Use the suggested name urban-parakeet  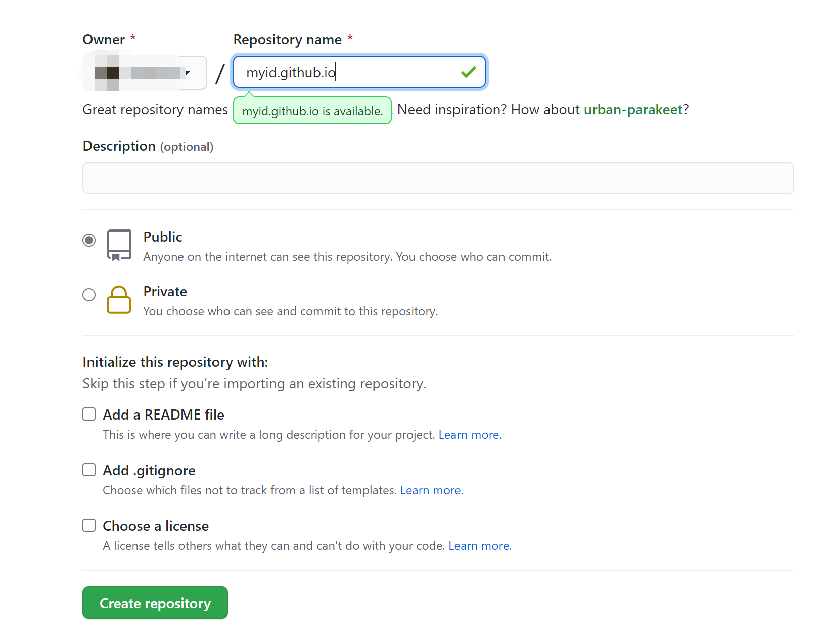point(633,110)
